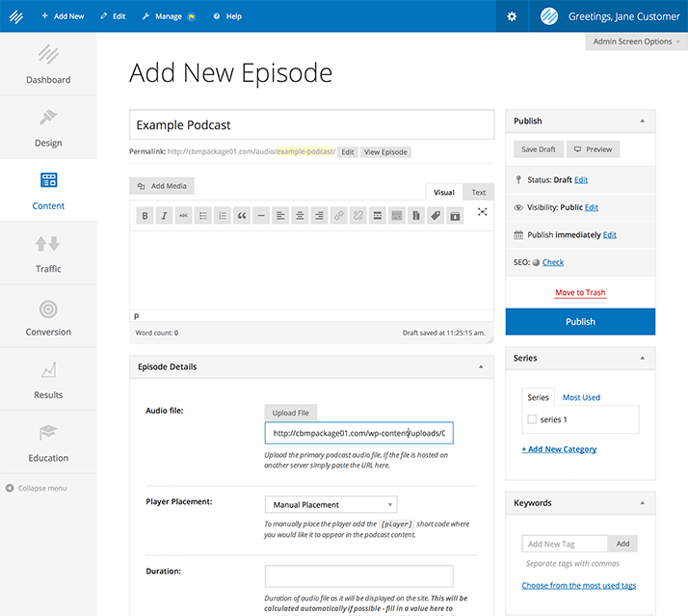
Task: Click the remove link icon
Action: click(358, 216)
